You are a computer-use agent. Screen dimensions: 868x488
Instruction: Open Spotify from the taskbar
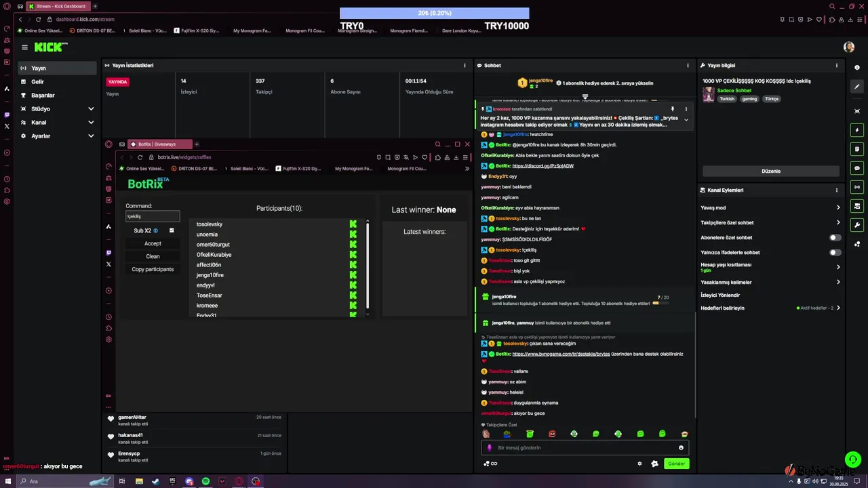[x=205, y=481]
